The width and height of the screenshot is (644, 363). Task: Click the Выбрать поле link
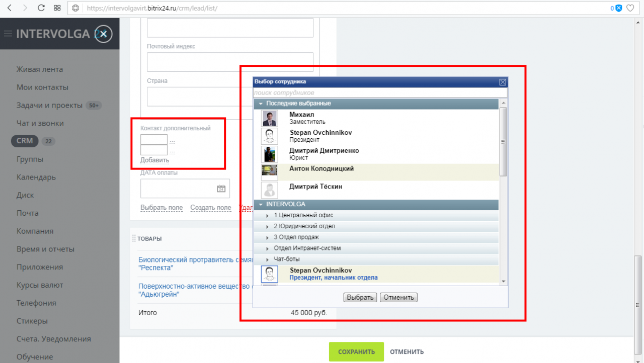pyautogui.click(x=162, y=208)
